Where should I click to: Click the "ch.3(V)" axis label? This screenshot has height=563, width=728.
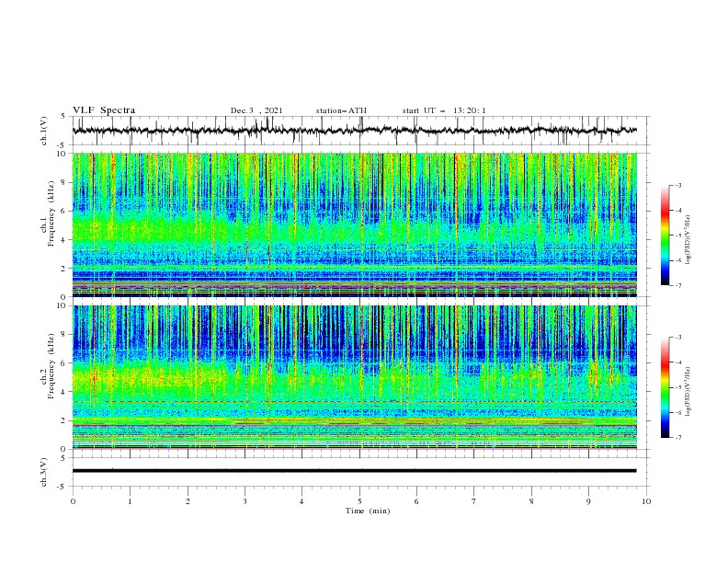pos(44,472)
